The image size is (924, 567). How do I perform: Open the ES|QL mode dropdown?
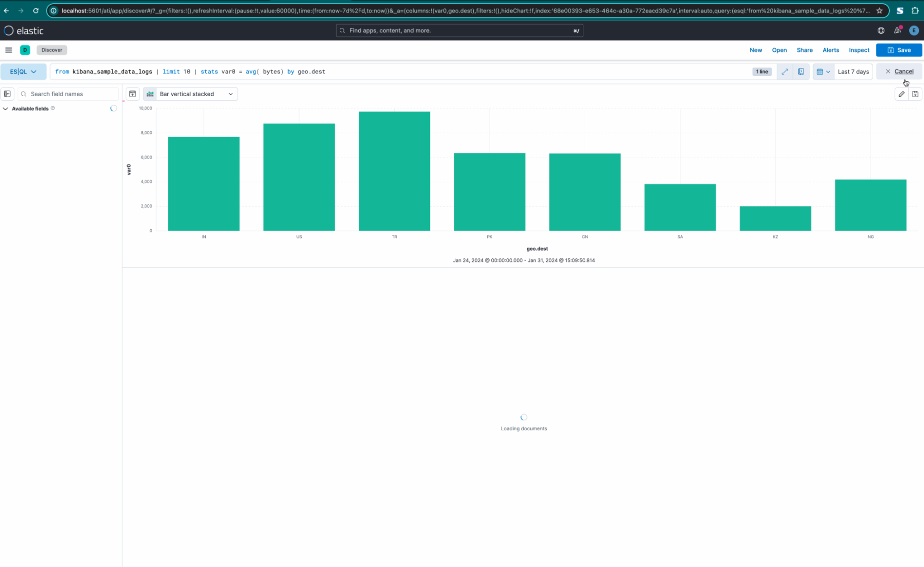(23, 72)
